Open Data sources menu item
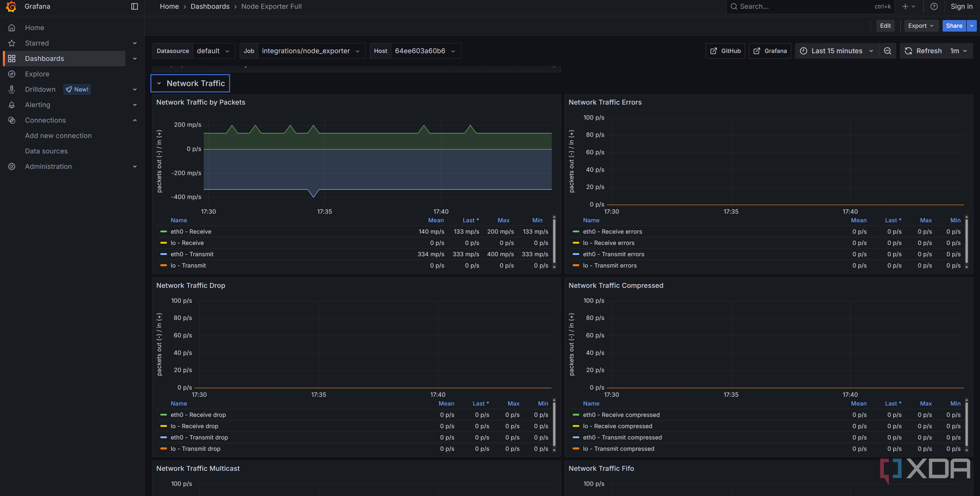Screen dimensions: 980x496 (46, 151)
